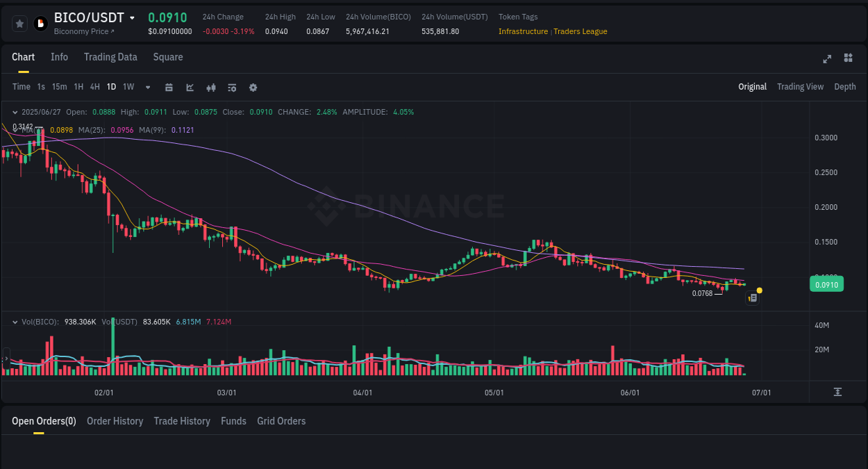
Task: Collapse the volume indicator panel chevron
Action: tap(14, 322)
